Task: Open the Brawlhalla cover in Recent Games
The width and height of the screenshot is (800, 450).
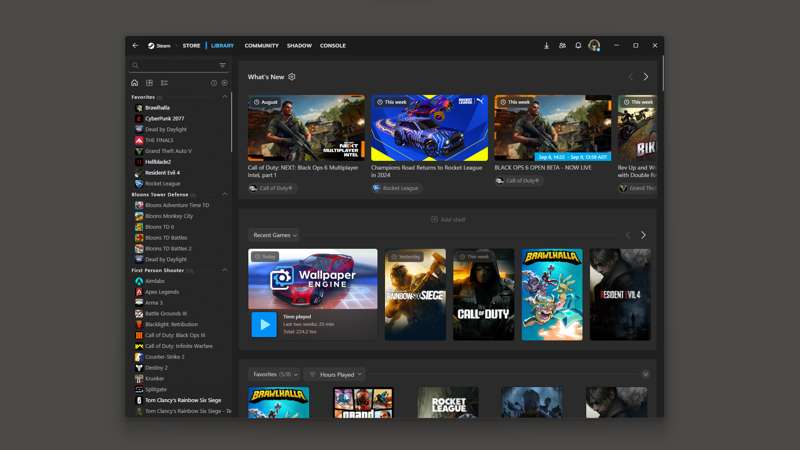Action: (x=552, y=294)
